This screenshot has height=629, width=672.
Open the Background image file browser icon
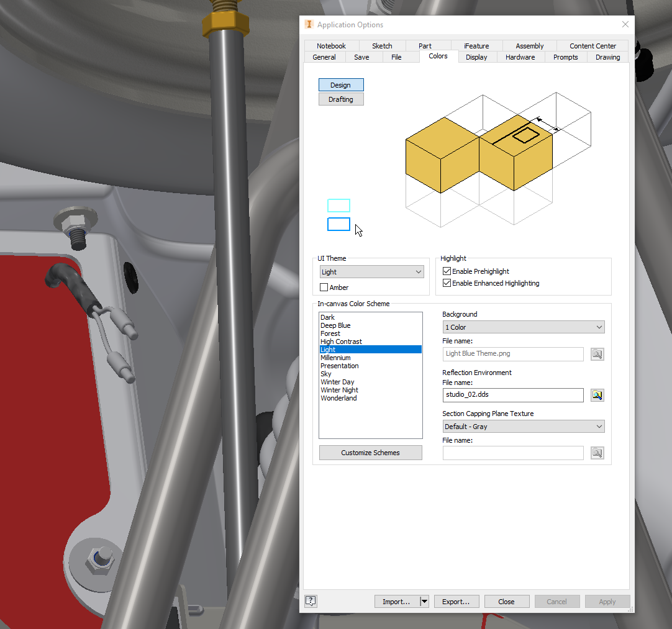pos(597,354)
